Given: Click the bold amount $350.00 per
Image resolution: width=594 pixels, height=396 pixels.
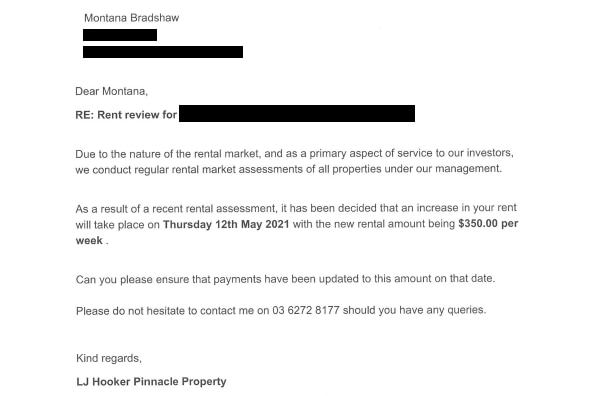Looking at the screenshot, I should click(x=488, y=223).
